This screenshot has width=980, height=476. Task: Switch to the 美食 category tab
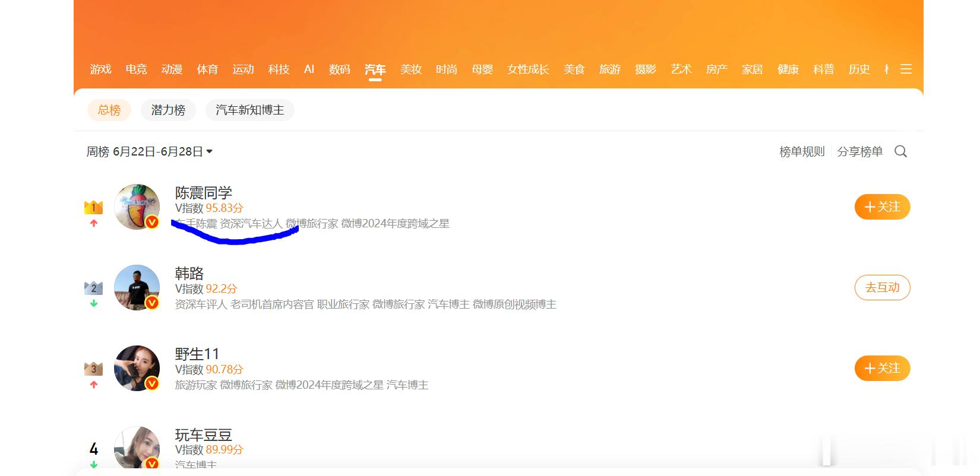click(574, 69)
